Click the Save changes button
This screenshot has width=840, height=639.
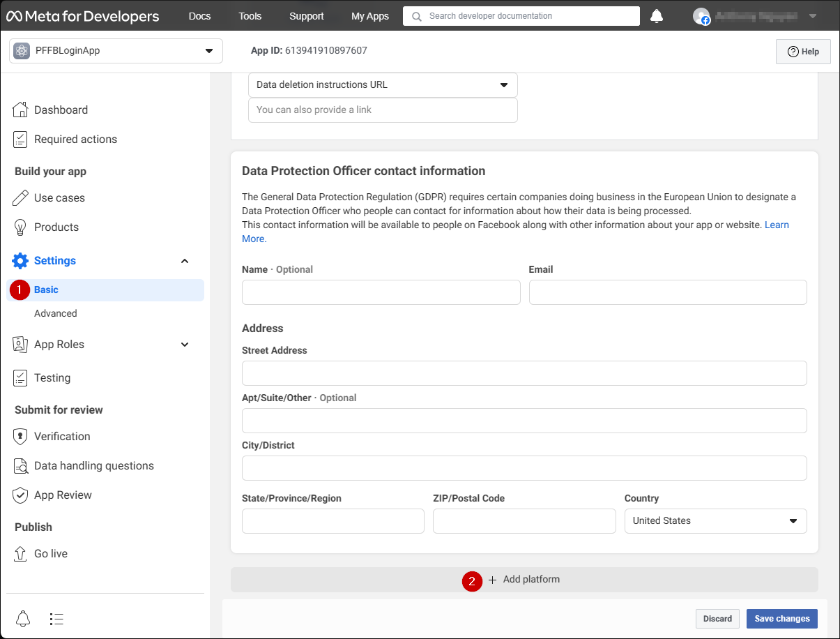781,618
